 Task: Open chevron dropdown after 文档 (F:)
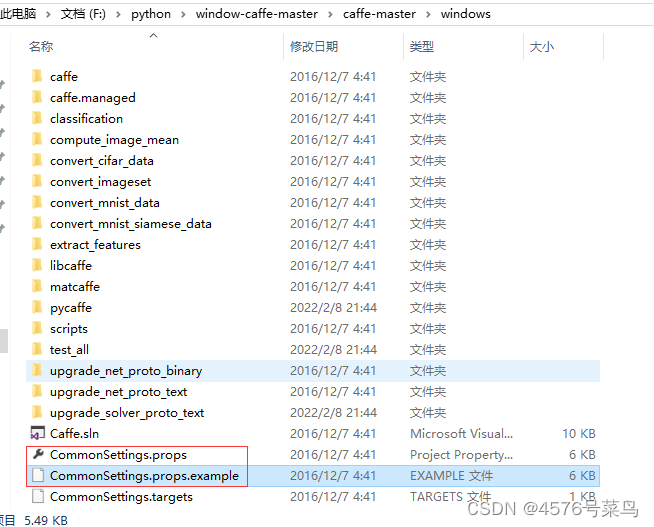click(118, 15)
